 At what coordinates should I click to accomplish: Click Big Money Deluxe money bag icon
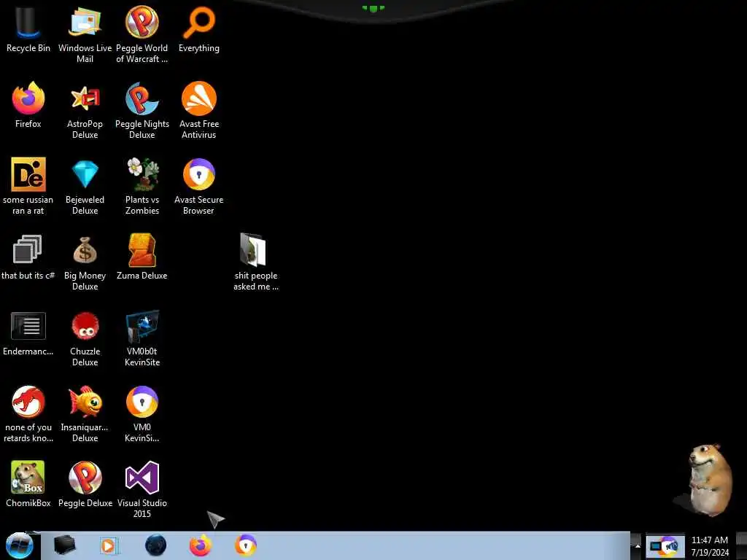pyautogui.click(x=85, y=262)
